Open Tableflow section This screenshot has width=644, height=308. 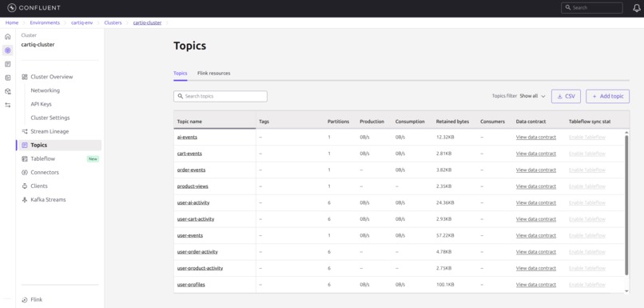[x=42, y=158]
